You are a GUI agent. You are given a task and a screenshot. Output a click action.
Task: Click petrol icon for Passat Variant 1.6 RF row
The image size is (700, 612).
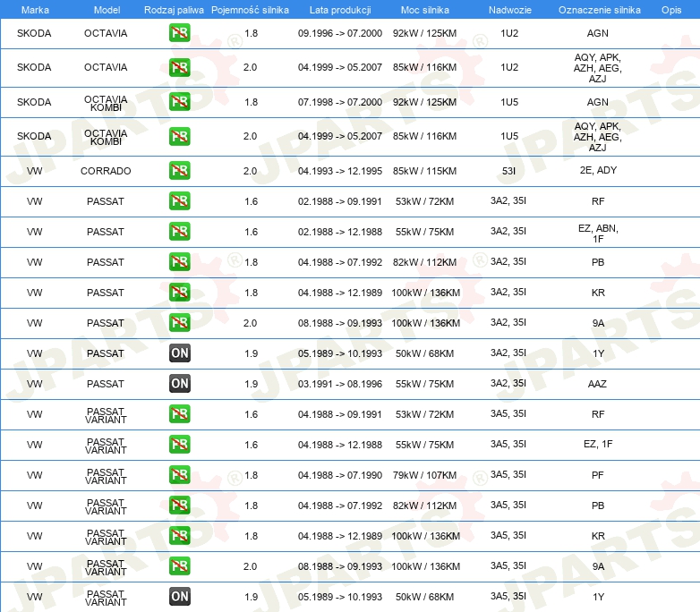(179, 413)
